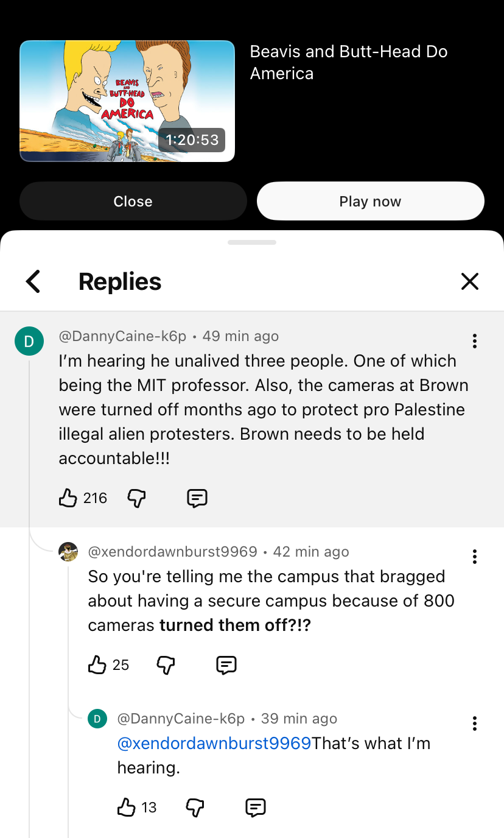This screenshot has height=838, width=504.
Task: Dislike the "That's what I'm hearing" reply
Action: coord(195,808)
